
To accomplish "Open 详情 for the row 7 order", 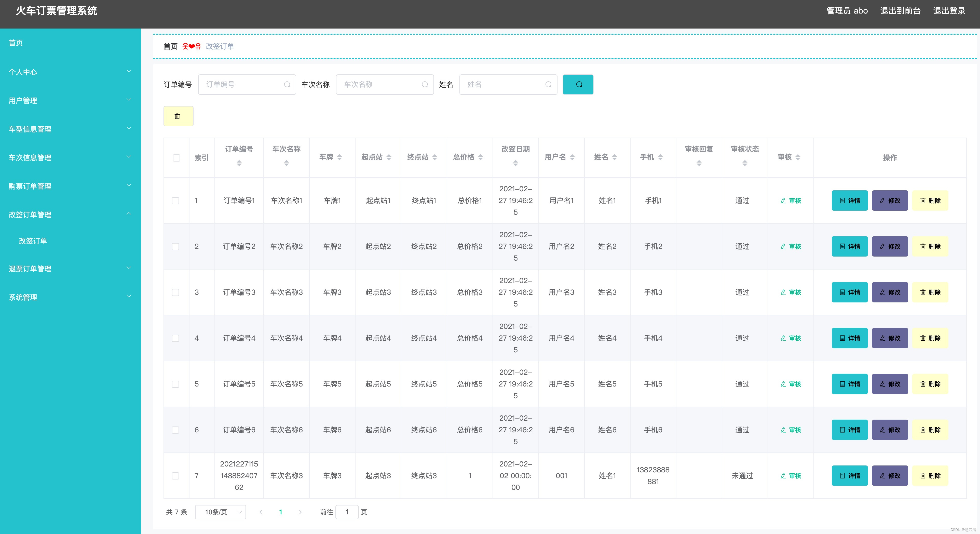I will (x=849, y=476).
